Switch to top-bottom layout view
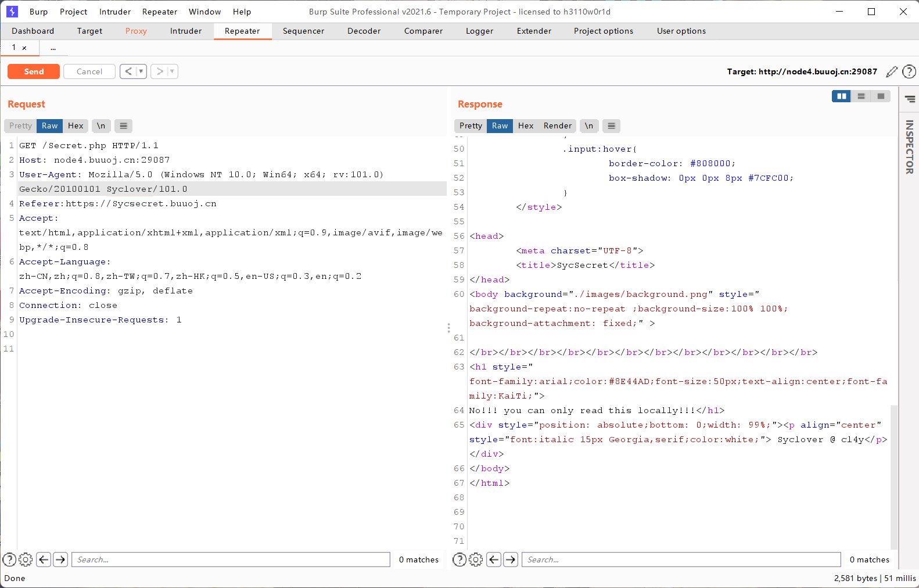Viewport: 919px width, 588px height. pos(861,96)
